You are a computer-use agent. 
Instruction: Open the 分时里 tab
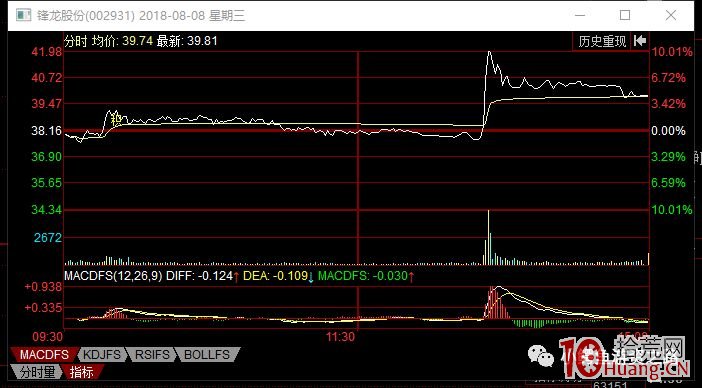tap(37, 372)
